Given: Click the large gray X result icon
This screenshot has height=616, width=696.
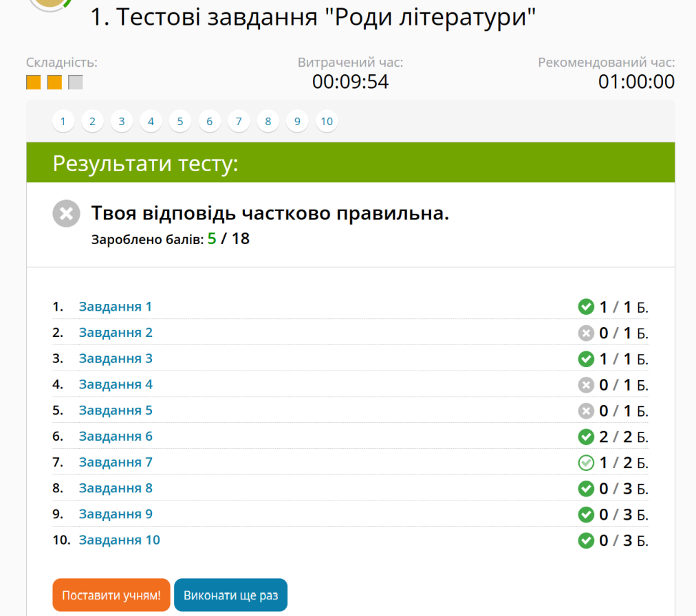Looking at the screenshot, I should (x=66, y=214).
